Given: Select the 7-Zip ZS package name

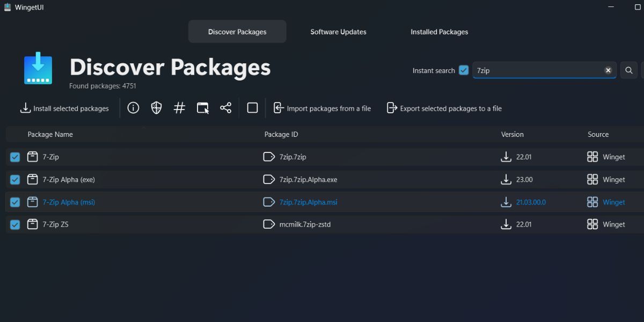Looking at the screenshot, I should coord(55,224).
